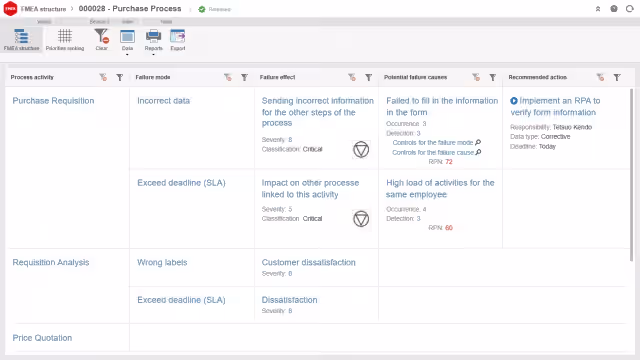Click the RPN 72 value
This screenshot has height=360, width=640.
point(449,162)
